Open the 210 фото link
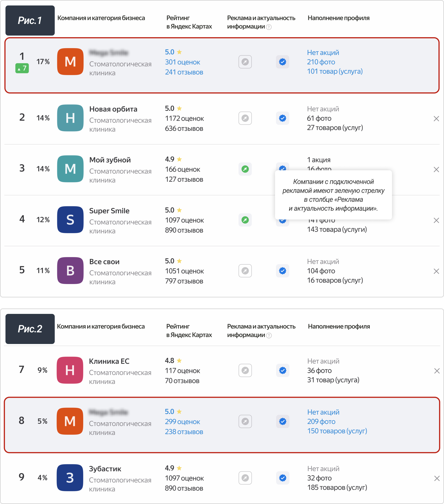 click(321, 62)
